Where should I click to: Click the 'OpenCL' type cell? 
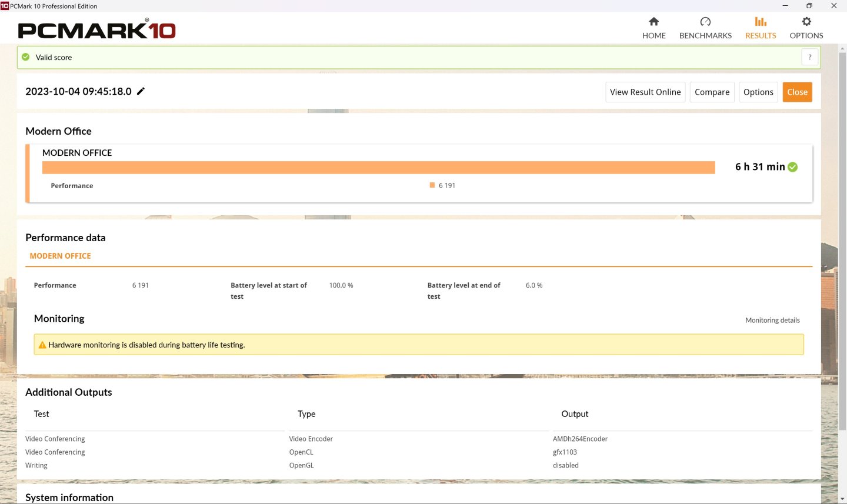coord(301,452)
